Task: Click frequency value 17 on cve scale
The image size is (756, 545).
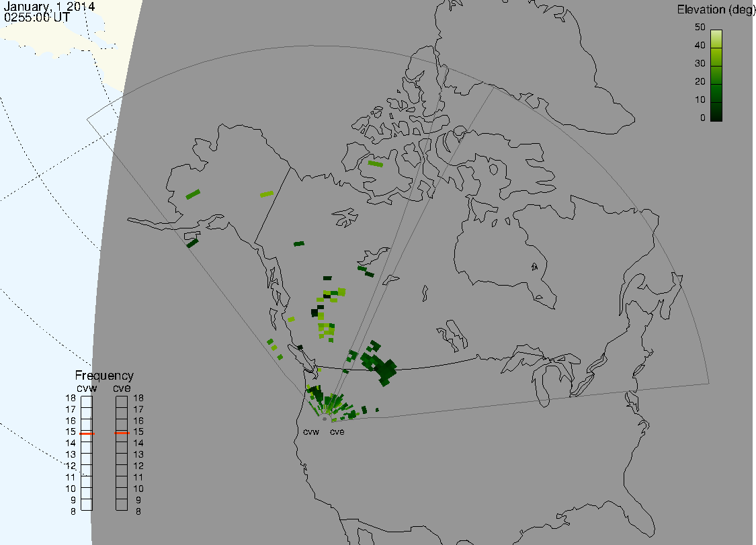Action: point(138,409)
